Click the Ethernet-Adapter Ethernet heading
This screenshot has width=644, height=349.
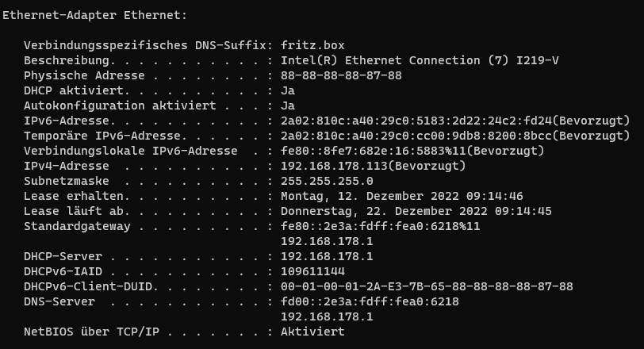click(x=94, y=16)
